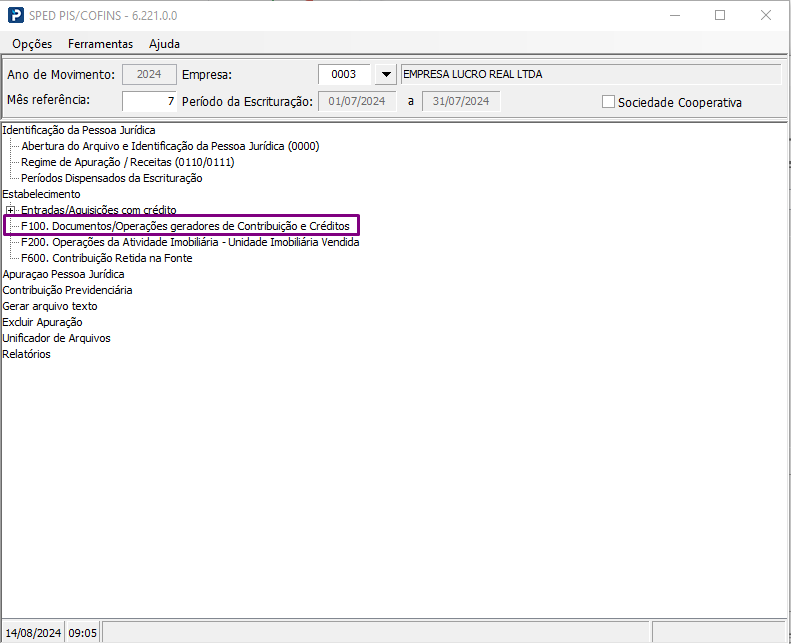Select Unificador de Arquivos entry
Screen dimensions: 791x644
coord(56,338)
